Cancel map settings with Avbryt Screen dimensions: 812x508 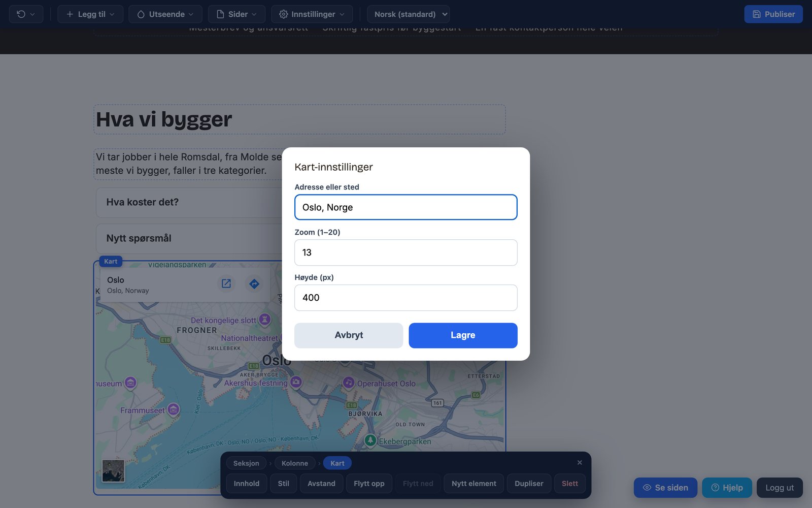point(349,335)
